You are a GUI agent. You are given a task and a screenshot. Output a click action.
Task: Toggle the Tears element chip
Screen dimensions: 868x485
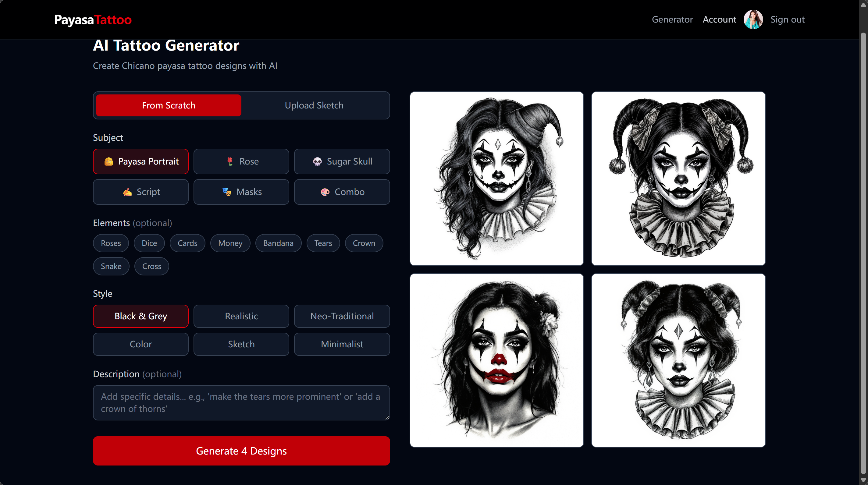[x=323, y=243]
